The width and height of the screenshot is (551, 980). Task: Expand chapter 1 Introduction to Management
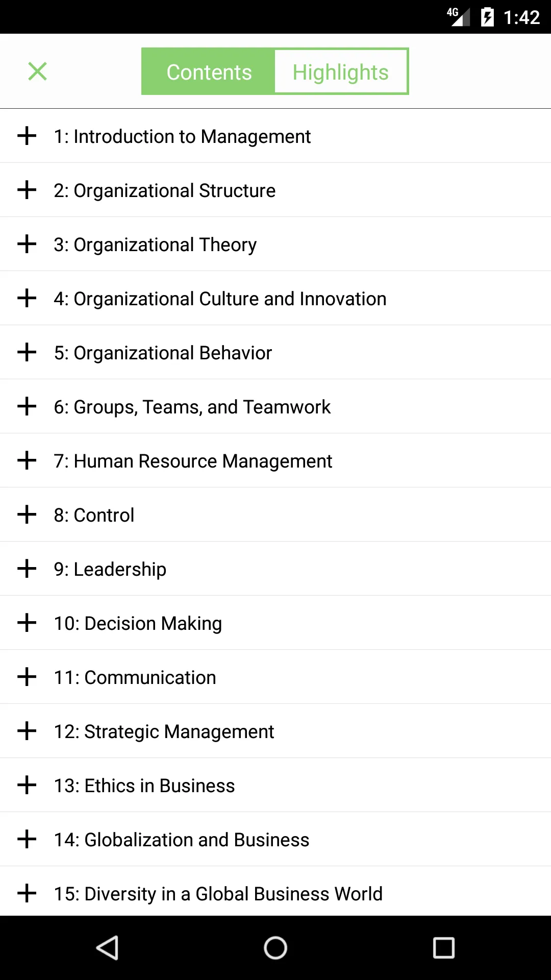click(x=27, y=136)
